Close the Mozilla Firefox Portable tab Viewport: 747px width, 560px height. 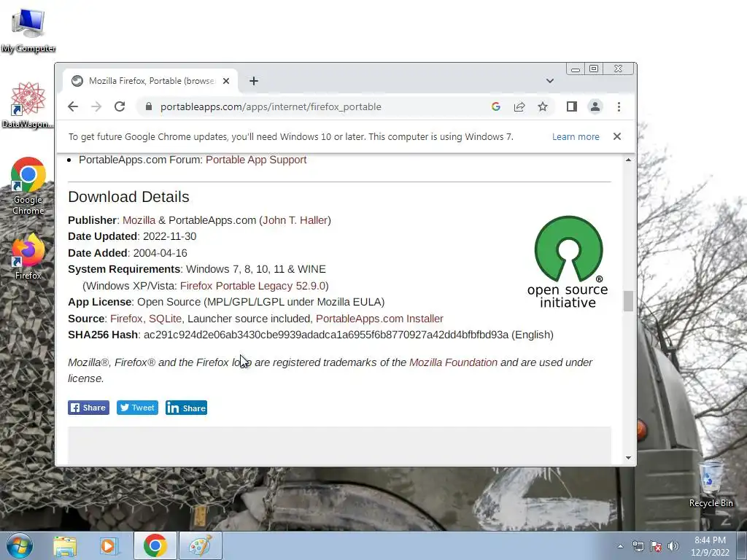pos(226,81)
